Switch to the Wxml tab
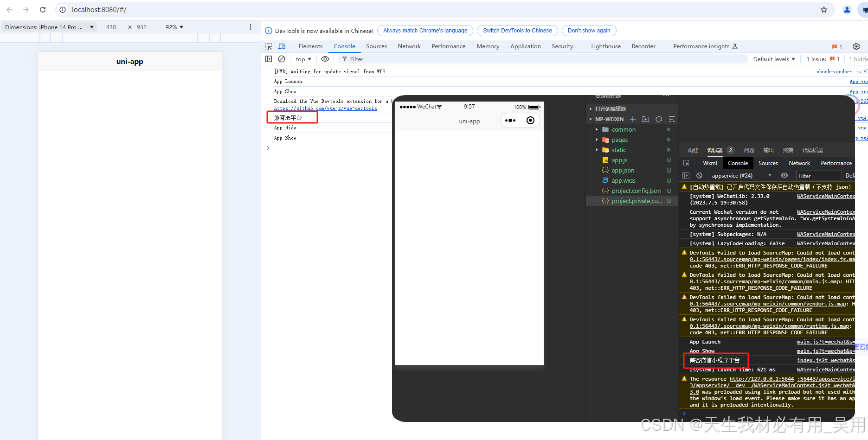Screen dimensions: 868x440 coord(710,163)
